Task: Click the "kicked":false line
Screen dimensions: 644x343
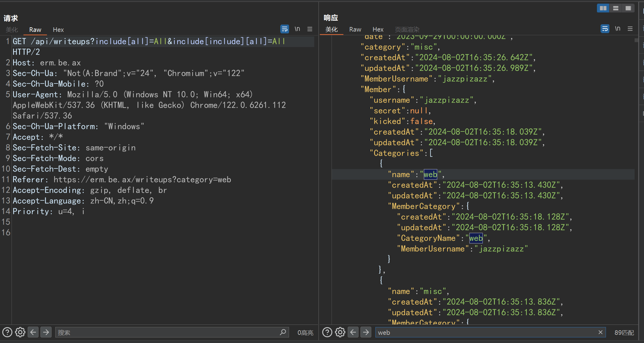Action: pyautogui.click(x=403, y=121)
